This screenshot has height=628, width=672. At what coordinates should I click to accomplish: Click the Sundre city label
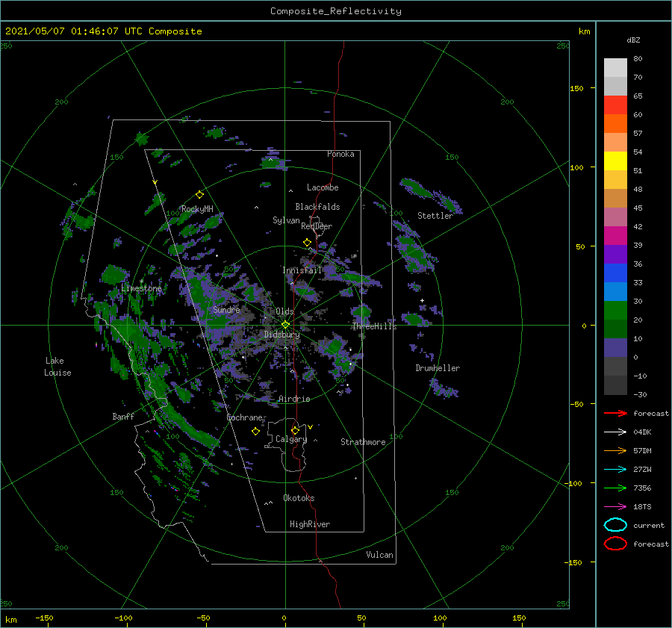click(x=226, y=309)
